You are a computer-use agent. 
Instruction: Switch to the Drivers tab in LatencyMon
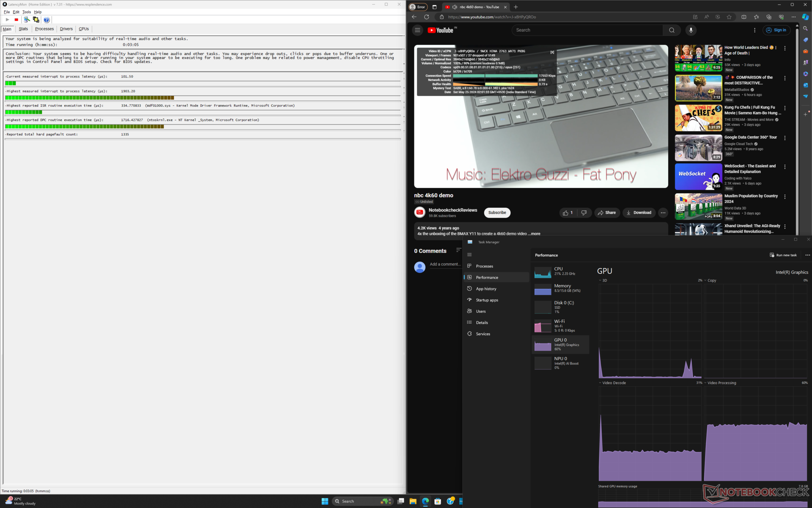[x=66, y=29]
